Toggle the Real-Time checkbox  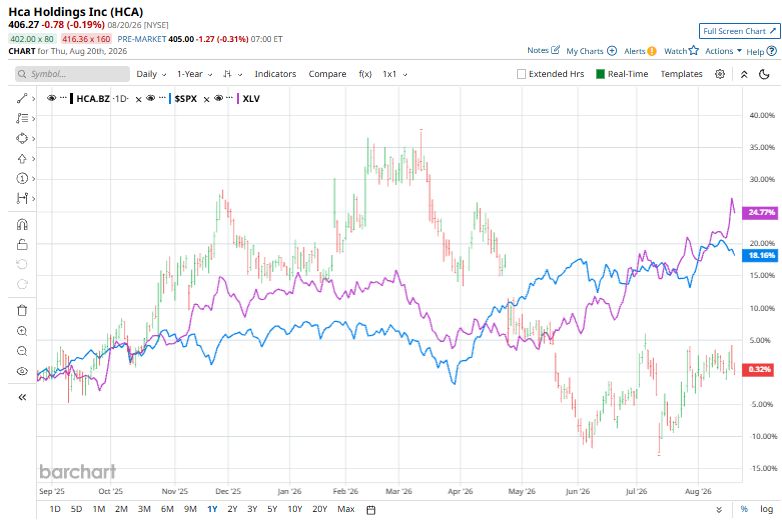coord(600,74)
